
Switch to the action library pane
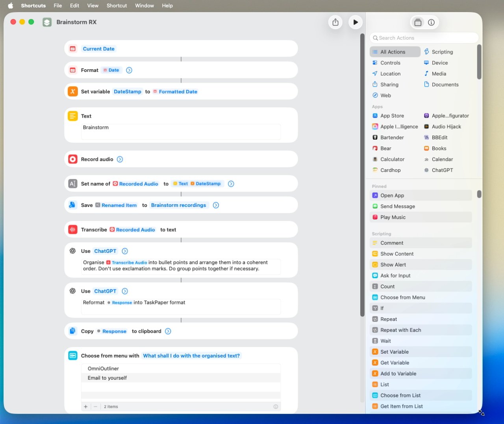418,22
